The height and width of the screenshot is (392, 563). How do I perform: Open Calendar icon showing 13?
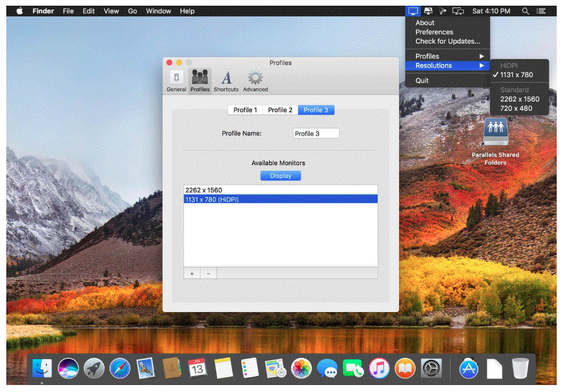[197, 368]
